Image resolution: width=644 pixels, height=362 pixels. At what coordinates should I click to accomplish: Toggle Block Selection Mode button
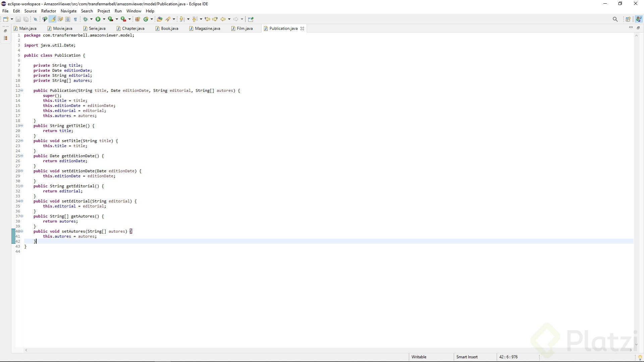pyautogui.click(x=68, y=19)
